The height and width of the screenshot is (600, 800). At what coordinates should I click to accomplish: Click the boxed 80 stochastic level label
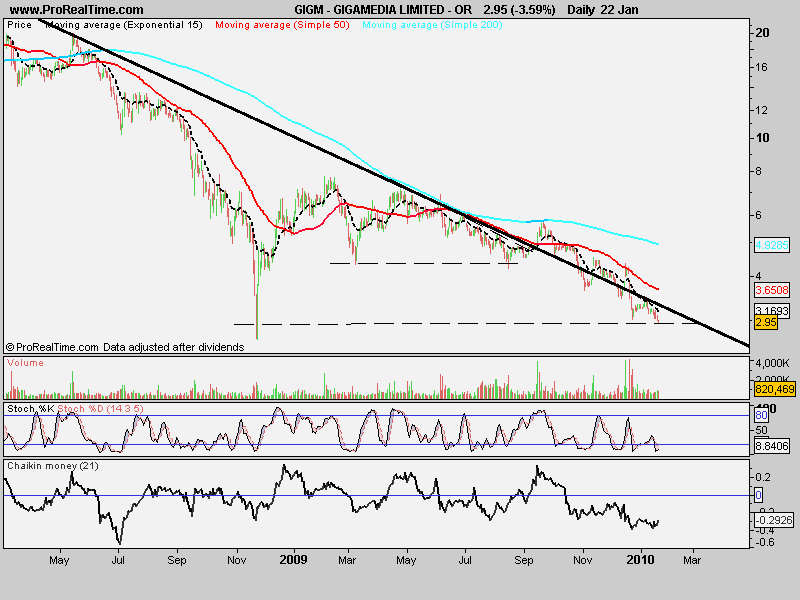pos(761,415)
